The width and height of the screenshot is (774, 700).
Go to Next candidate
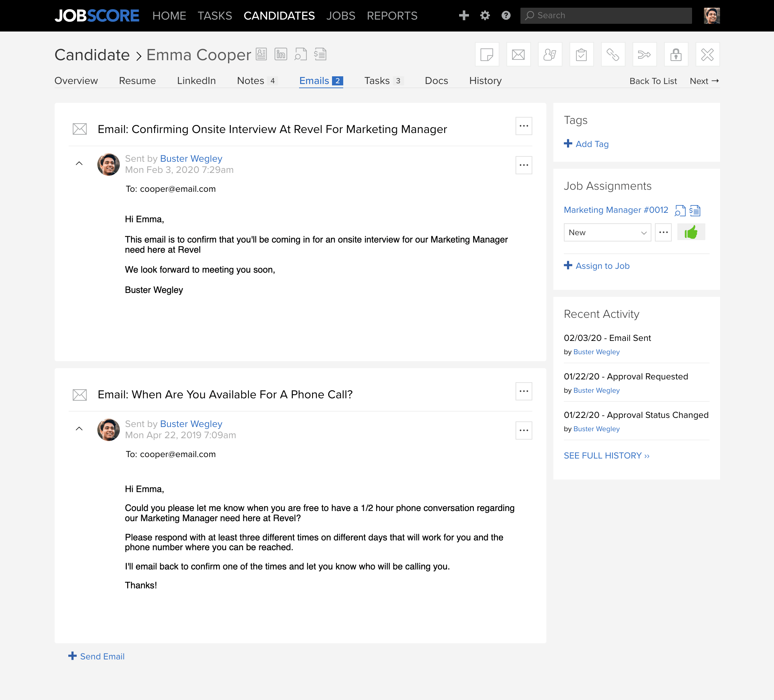(704, 81)
